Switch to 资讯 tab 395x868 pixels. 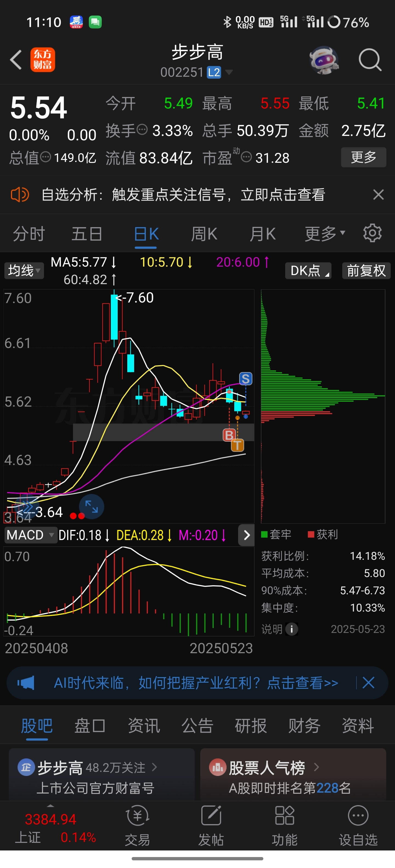(144, 726)
